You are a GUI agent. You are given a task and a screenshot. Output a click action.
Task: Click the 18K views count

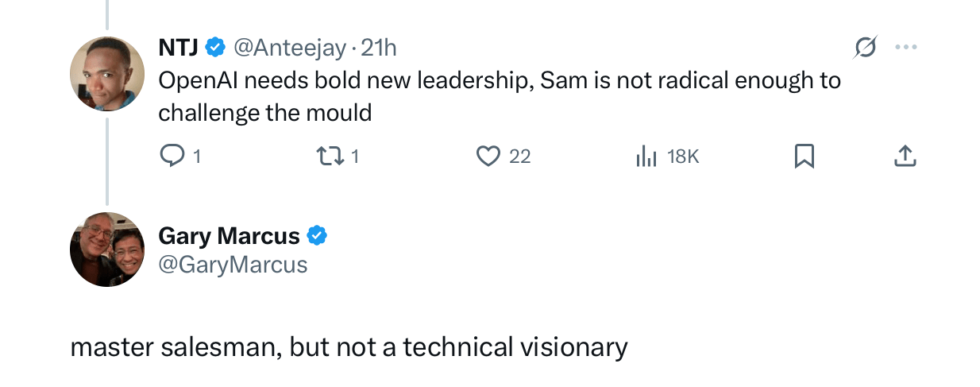683,157
